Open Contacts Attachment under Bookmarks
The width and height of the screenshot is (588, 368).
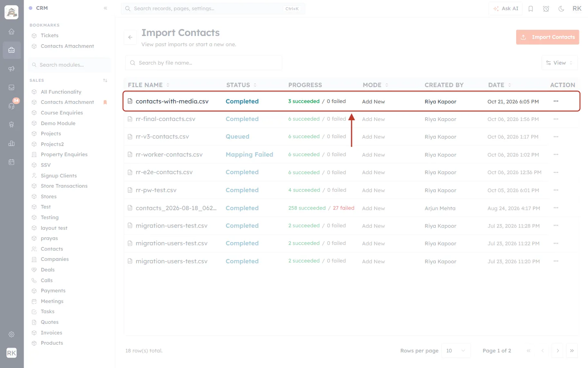tap(67, 46)
